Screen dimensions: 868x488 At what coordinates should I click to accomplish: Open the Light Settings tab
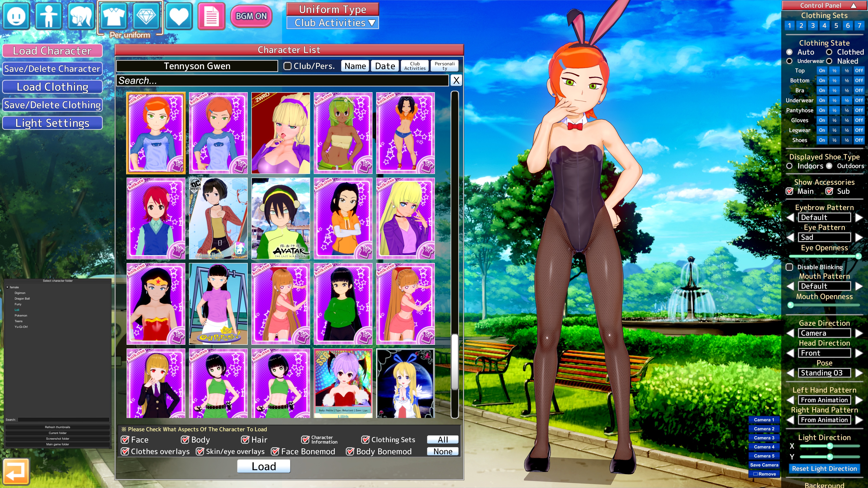52,123
